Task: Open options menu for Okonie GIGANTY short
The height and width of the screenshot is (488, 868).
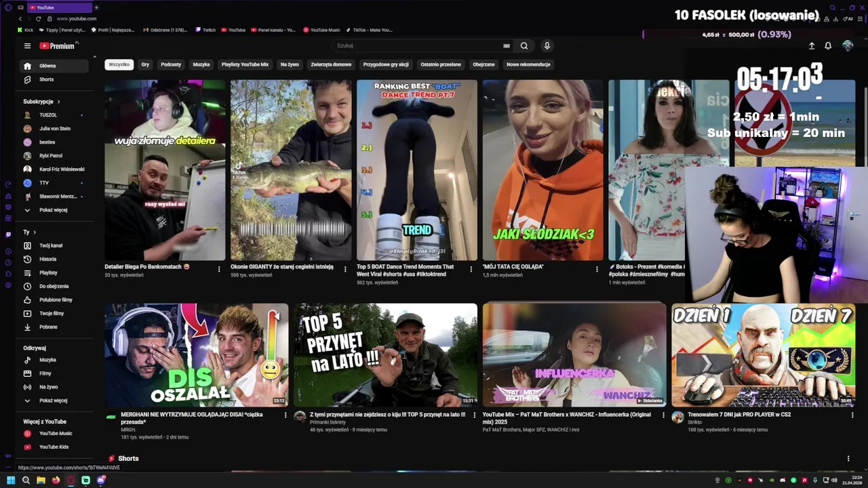Action: 345,269
